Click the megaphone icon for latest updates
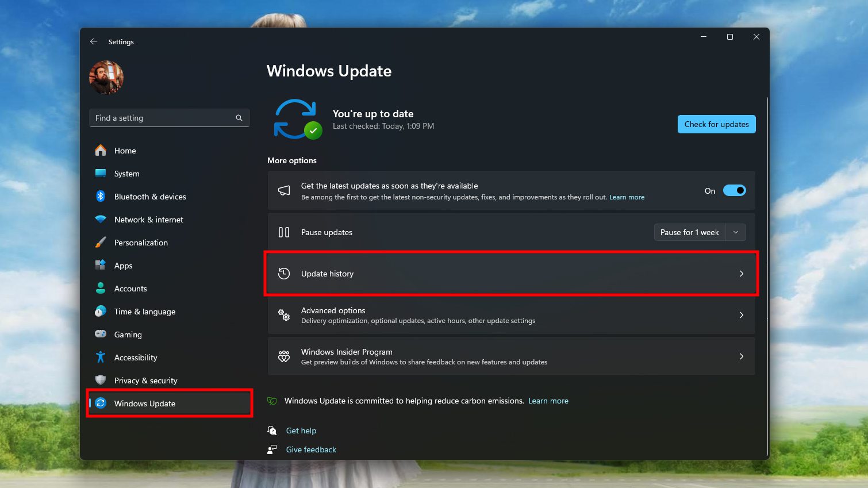The height and width of the screenshot is (488, 868). click(284, 191)
